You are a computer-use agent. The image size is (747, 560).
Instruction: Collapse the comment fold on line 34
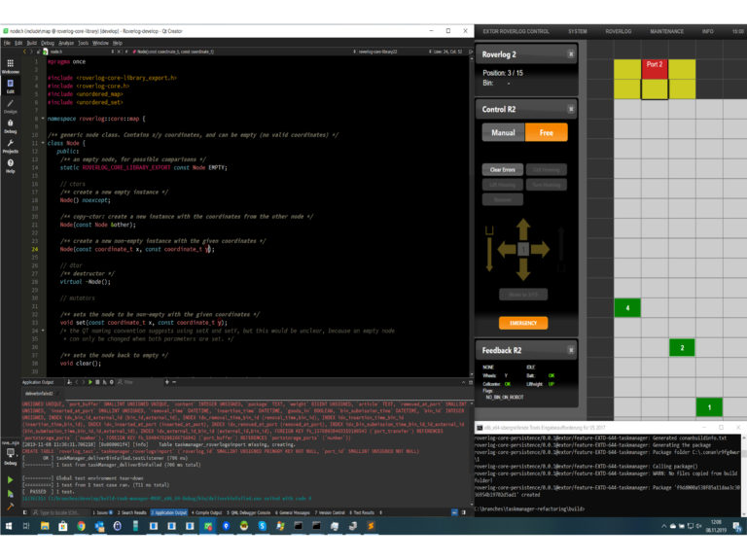(43, 331)
